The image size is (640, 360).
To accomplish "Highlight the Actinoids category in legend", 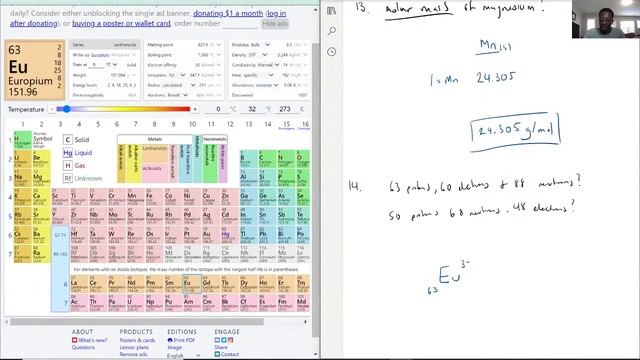I will pos(155,173).
